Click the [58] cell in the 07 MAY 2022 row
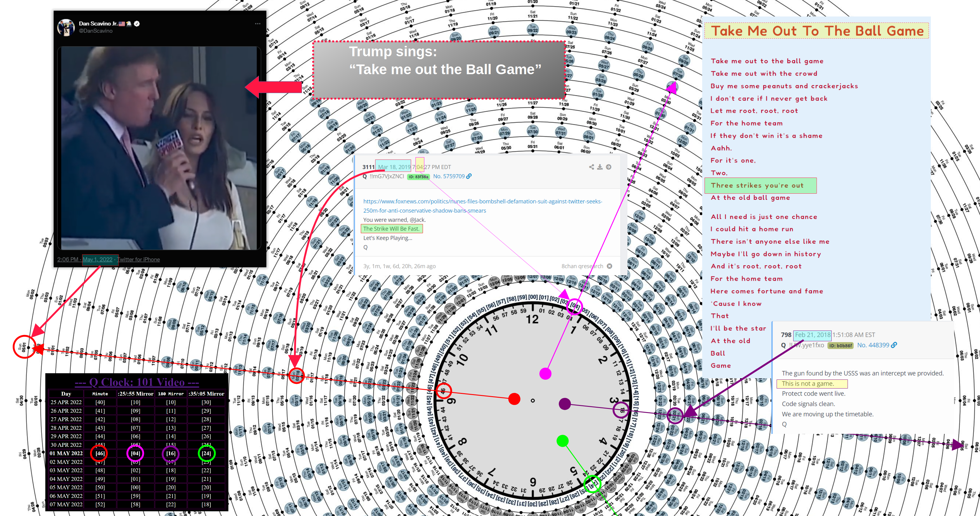The width and height of the screenshot is (980, 516). [x=135, y=504]
